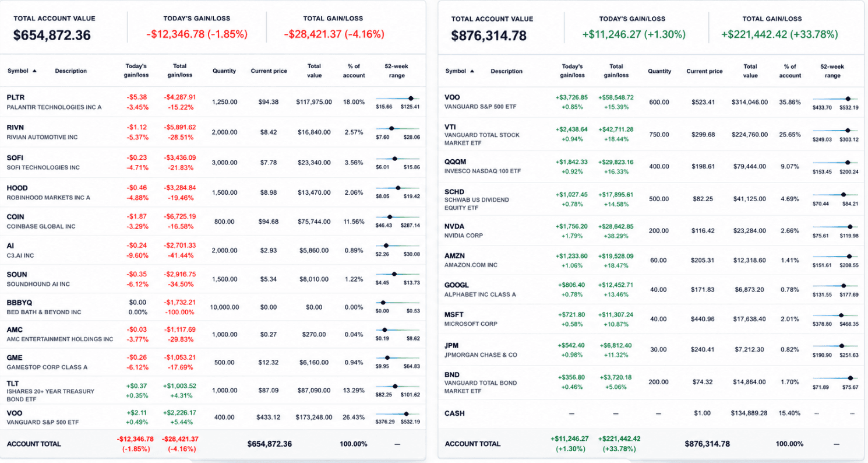Open the AMC symbol link

point(15,329)
